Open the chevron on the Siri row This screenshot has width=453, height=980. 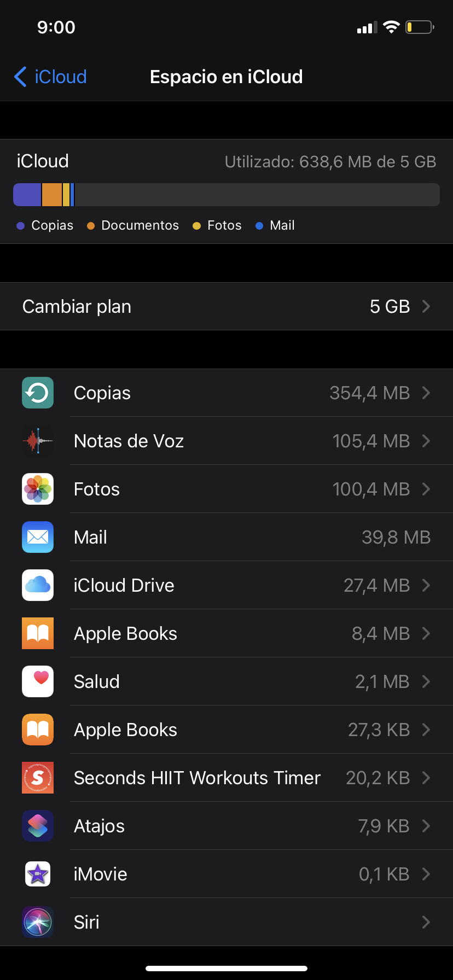[x=426, y=922]
